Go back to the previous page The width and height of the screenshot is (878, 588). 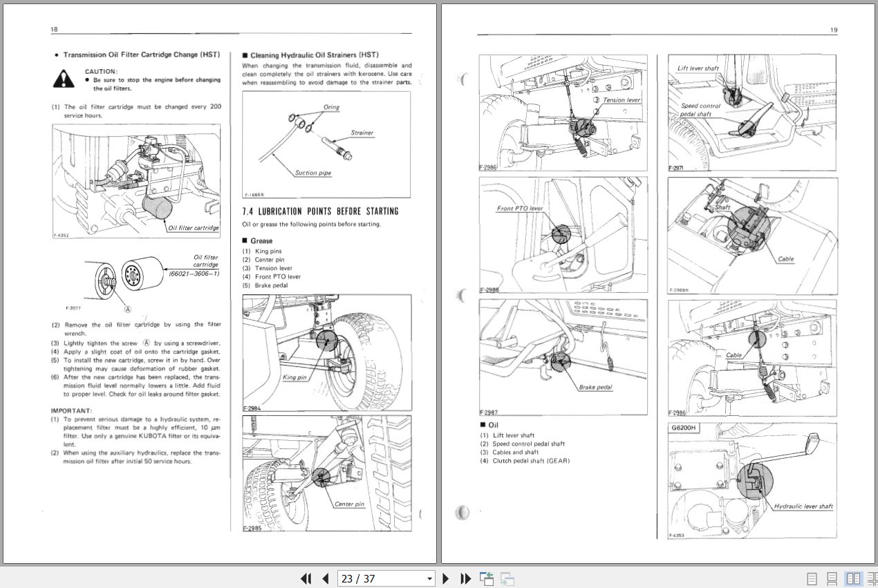(x=324, y=578)
